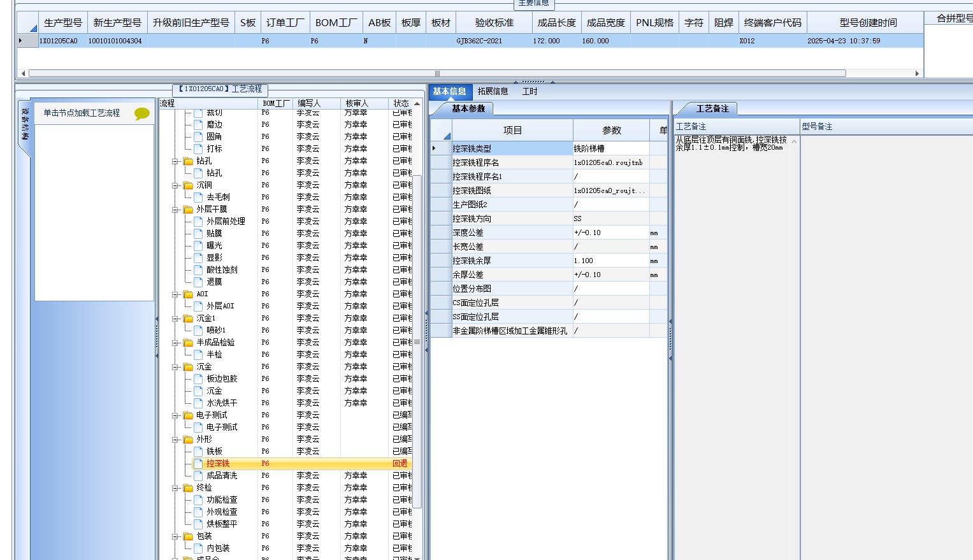Image resolution: width=973 pixels, height=560 pixels.
Task: Click the document icon beside 圆角
Action: pos(198,137)
